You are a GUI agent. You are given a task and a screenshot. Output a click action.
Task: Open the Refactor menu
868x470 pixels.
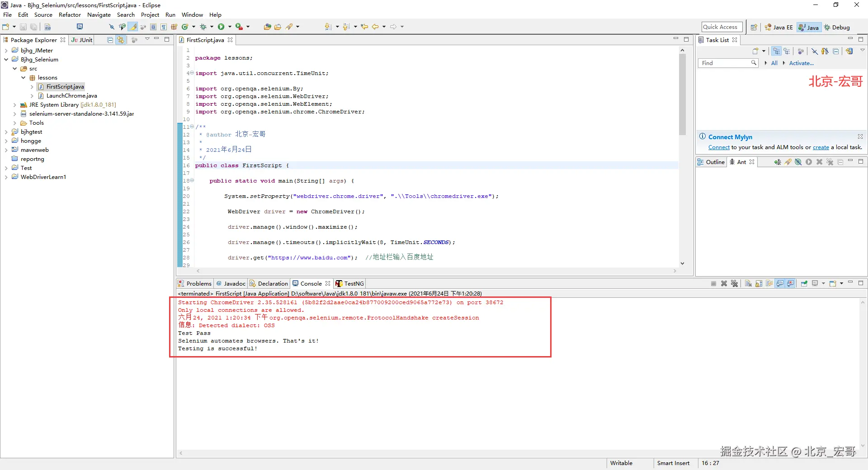(70, 15)
